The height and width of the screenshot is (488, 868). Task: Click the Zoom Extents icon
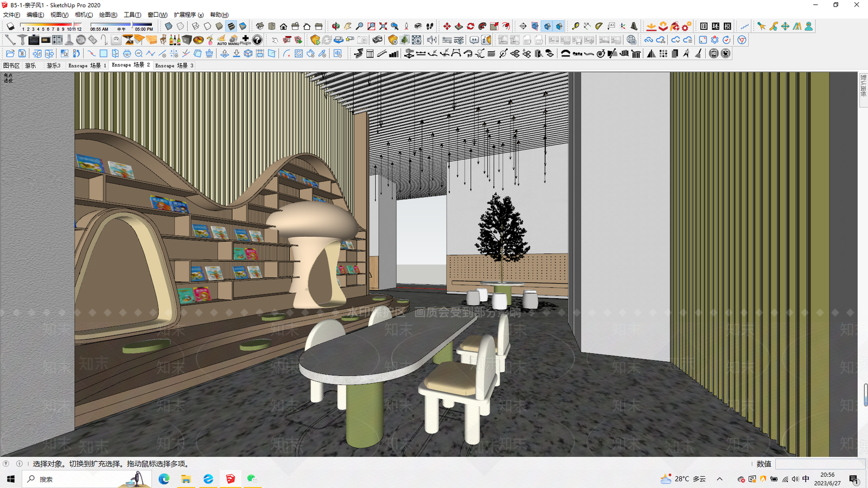coord(383,26)
